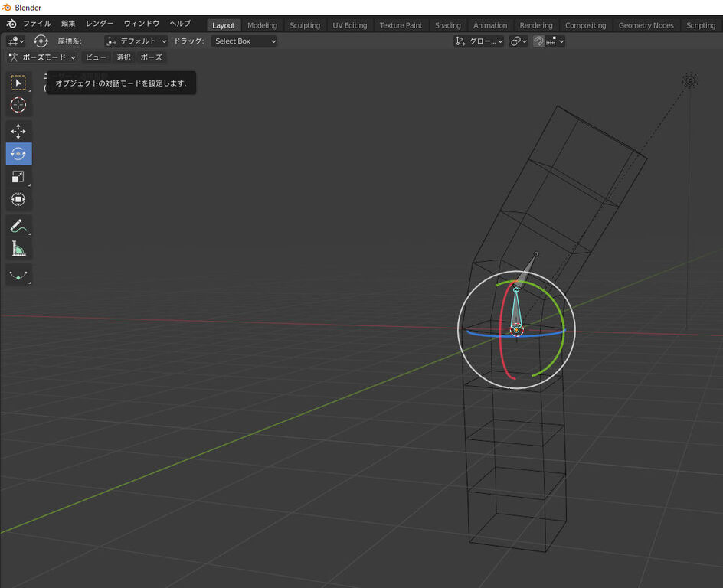723x588 pixels.
Task: Select the Select Box tool icon
Action: [18, 83]
